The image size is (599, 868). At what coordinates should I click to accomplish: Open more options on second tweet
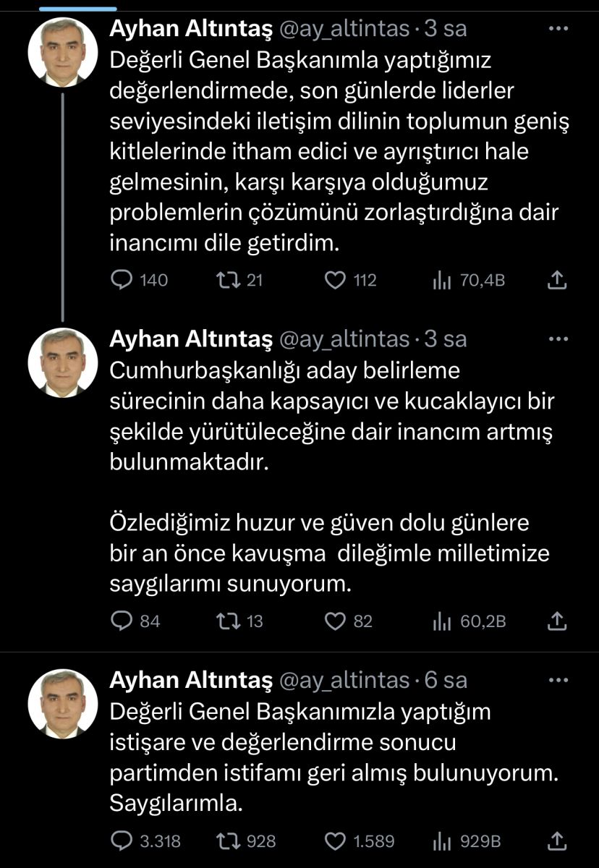(559, 339)
